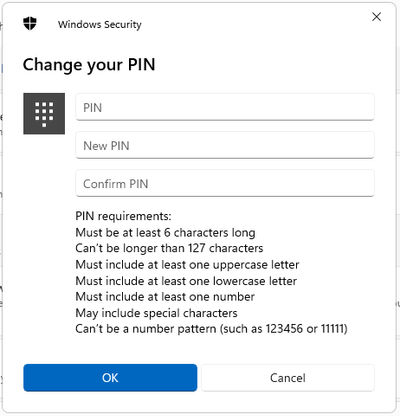Screen dimensions: 400x416
Task: Focus the current PIN input field
Action: point(225,107)
